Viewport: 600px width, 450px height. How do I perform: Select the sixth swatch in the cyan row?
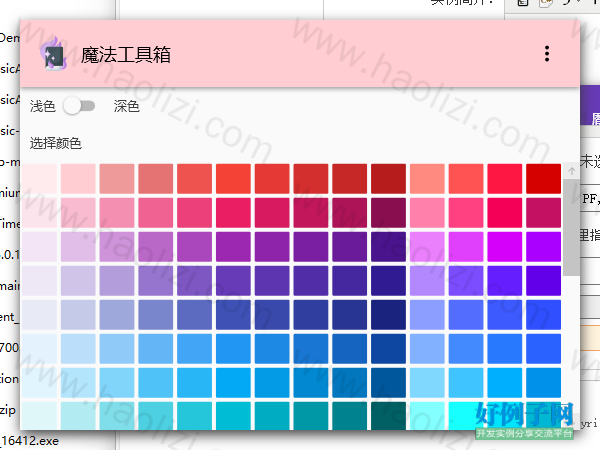pyautogui.click(x=233, y=416)
